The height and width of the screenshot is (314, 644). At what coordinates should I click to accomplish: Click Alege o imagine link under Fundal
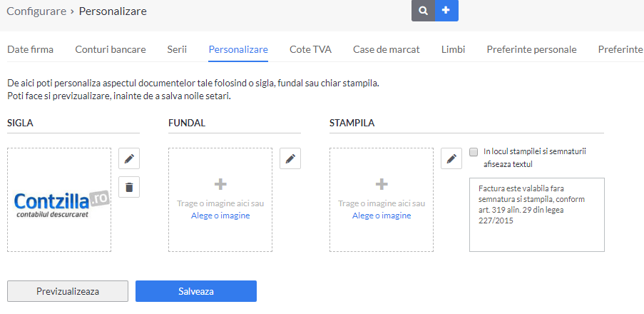[220, 216]
